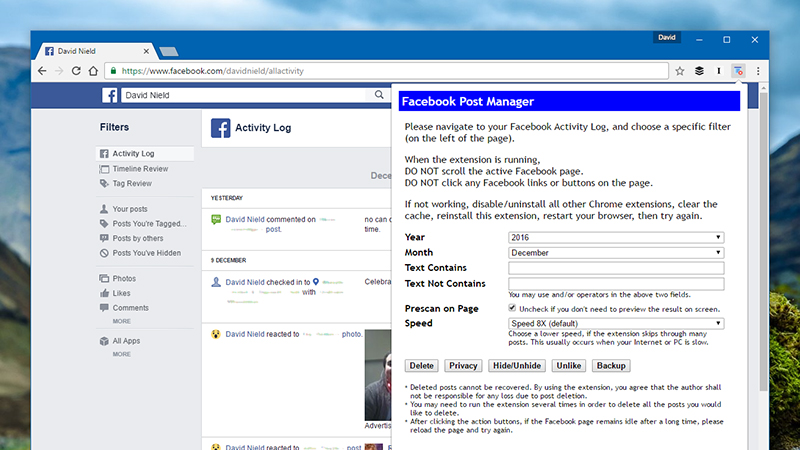Select Posts You're Tagged filter
800x450 pixels.
[149, 223]
